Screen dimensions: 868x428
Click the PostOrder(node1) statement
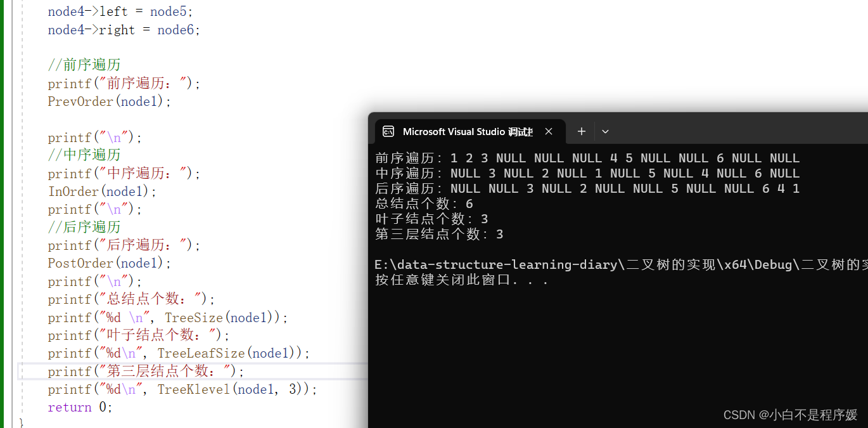click(110, 263)
